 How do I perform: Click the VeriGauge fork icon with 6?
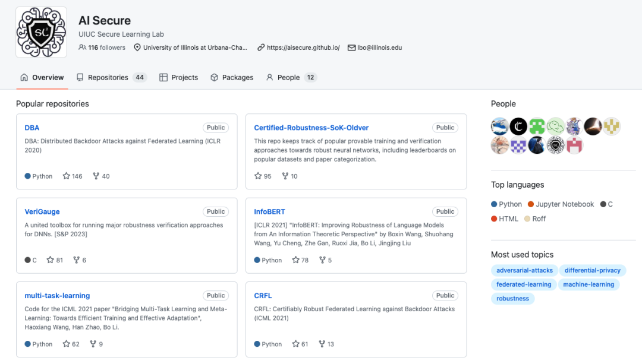coord(76,259)
